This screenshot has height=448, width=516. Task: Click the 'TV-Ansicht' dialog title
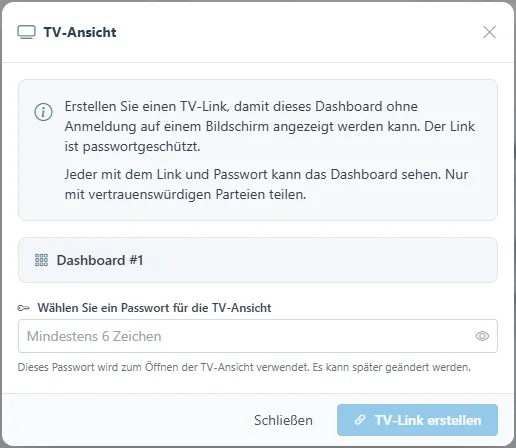pos(80,32)
